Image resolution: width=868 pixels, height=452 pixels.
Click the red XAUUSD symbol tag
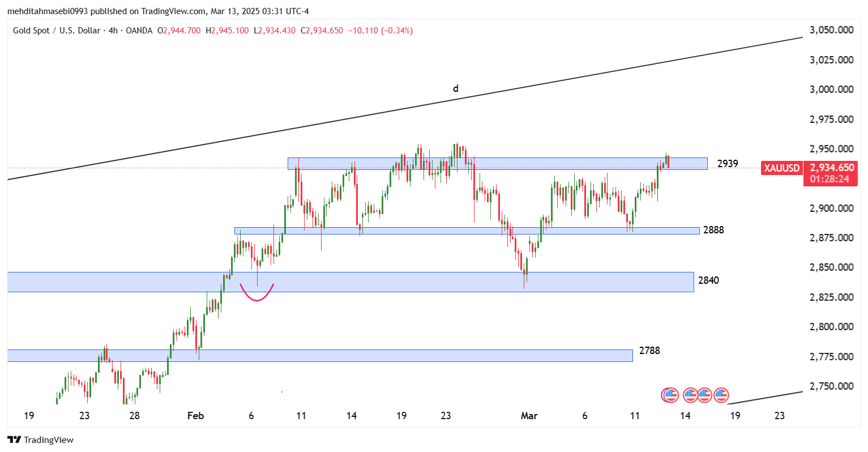(x=782, y=168)
